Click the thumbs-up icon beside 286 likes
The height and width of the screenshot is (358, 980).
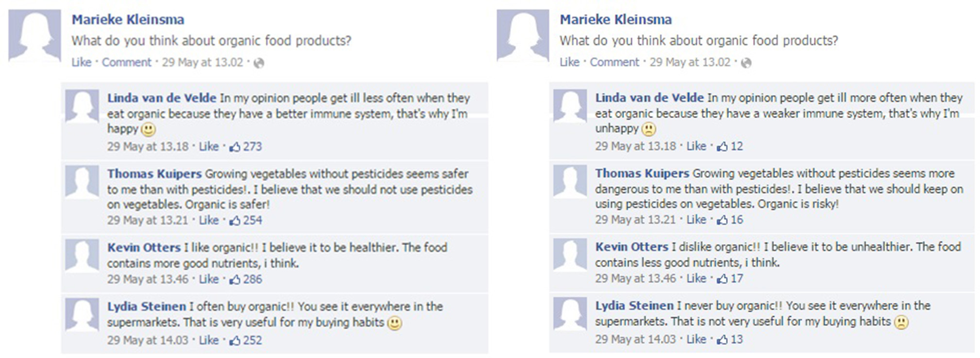coord(235,280)
